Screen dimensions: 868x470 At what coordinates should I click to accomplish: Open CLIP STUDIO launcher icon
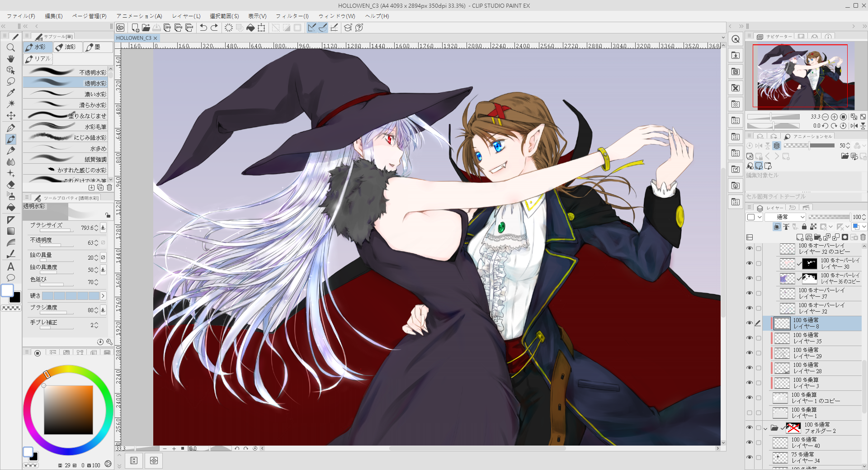coord(120,28)
